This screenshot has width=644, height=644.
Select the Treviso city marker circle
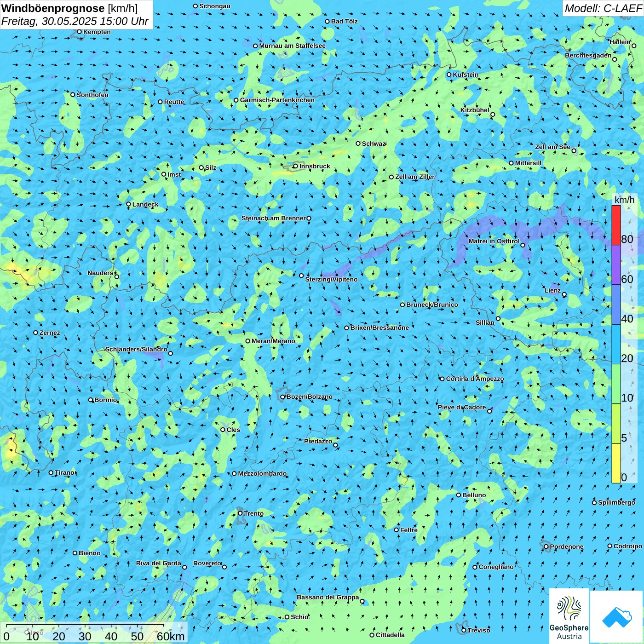(x=464, y=630)
